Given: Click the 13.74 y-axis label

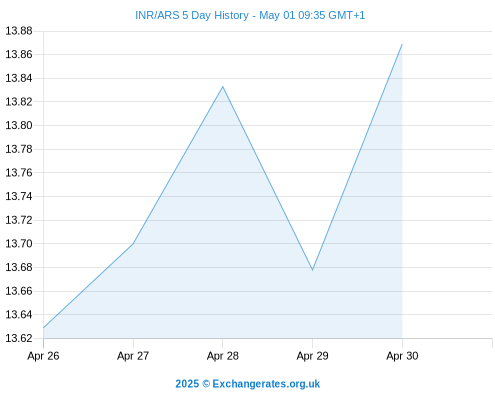Looking at the screenshot, I should (x=19, y=196).
